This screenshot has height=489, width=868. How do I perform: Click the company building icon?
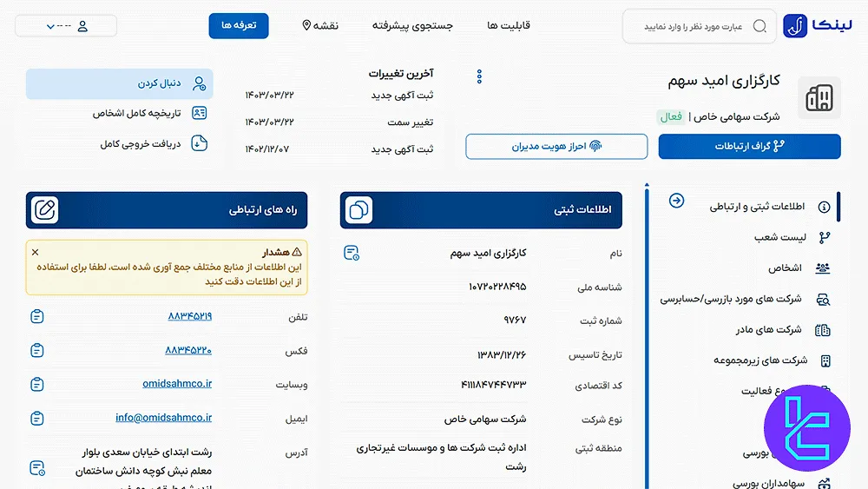[819, 98]
